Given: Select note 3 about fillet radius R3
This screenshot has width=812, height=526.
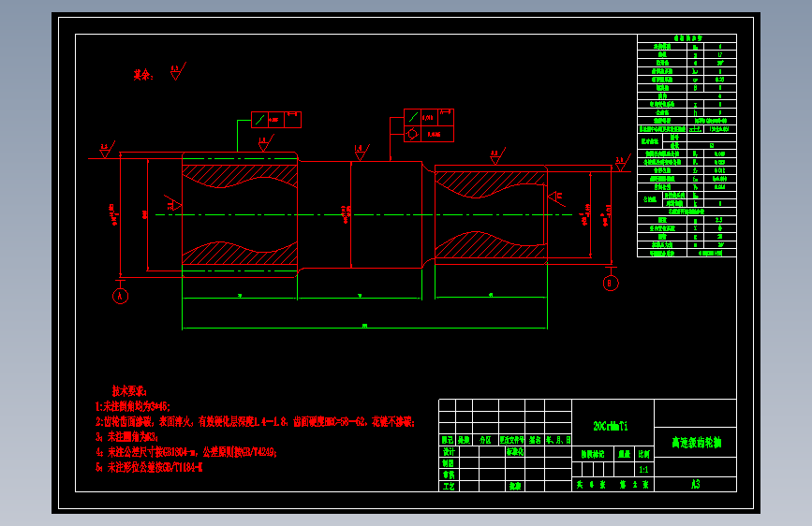Looking at the screenshot, I should [x=126, y=437].
